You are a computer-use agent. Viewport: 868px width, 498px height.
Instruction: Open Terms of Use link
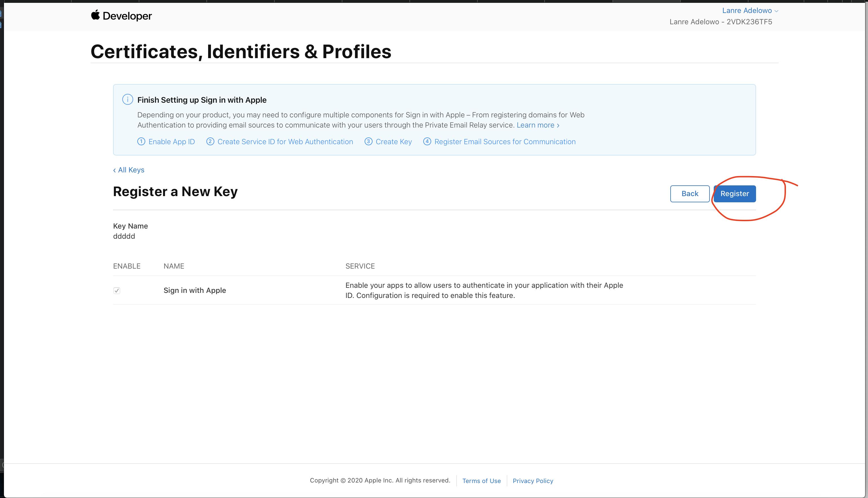click(481, 481)
